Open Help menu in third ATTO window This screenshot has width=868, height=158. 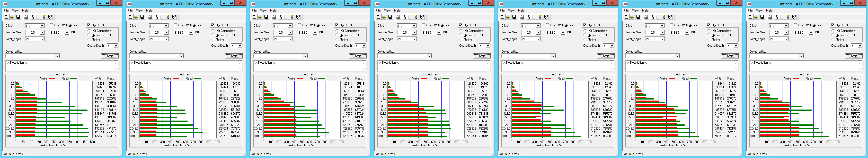273,11
